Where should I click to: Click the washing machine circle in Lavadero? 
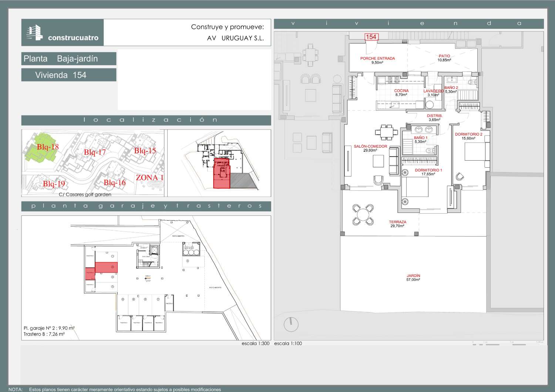(429, 105)
